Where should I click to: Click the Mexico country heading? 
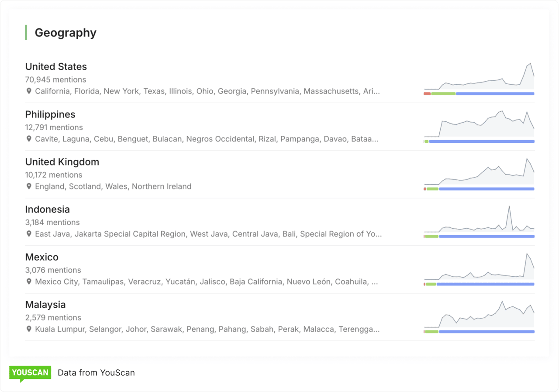(41, 257)
